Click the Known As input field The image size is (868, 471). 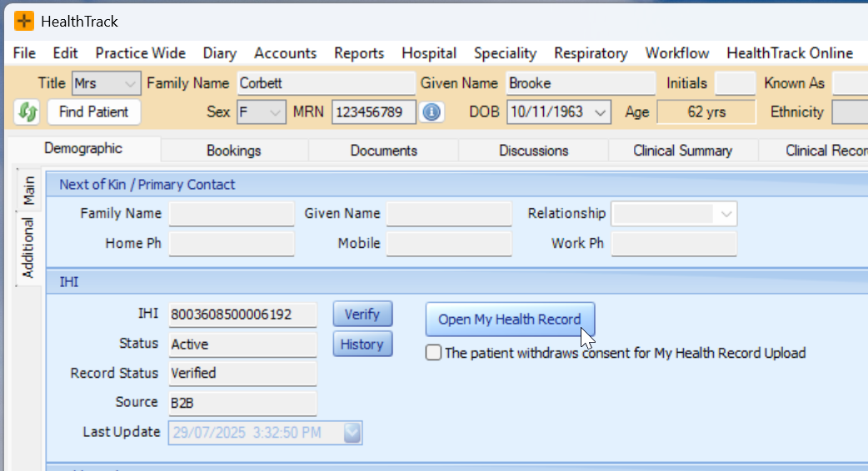(x=851, y=83)
